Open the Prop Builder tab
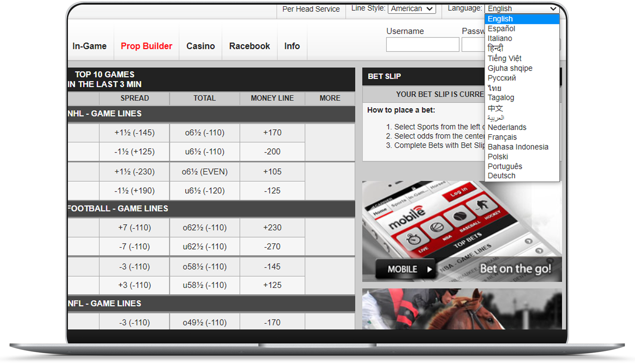The width and height of the screenshot is (635, 364). tap(147, 46)
